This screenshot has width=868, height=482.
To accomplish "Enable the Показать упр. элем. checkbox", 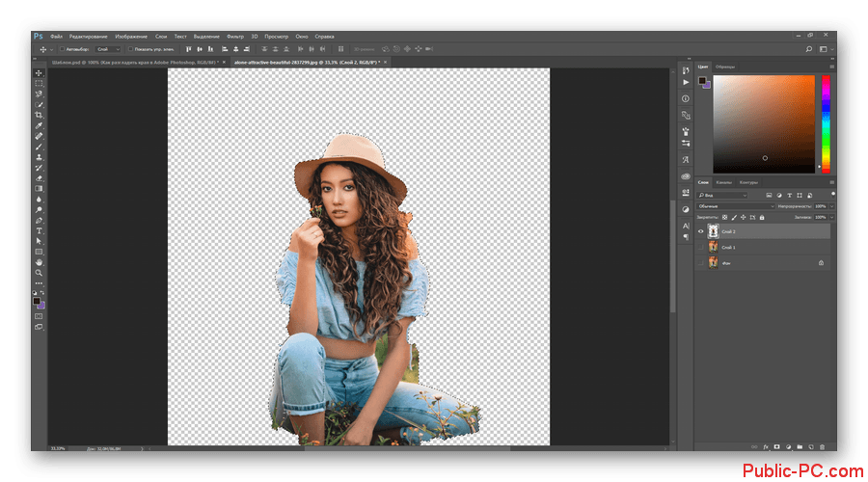I will [130, 48].
